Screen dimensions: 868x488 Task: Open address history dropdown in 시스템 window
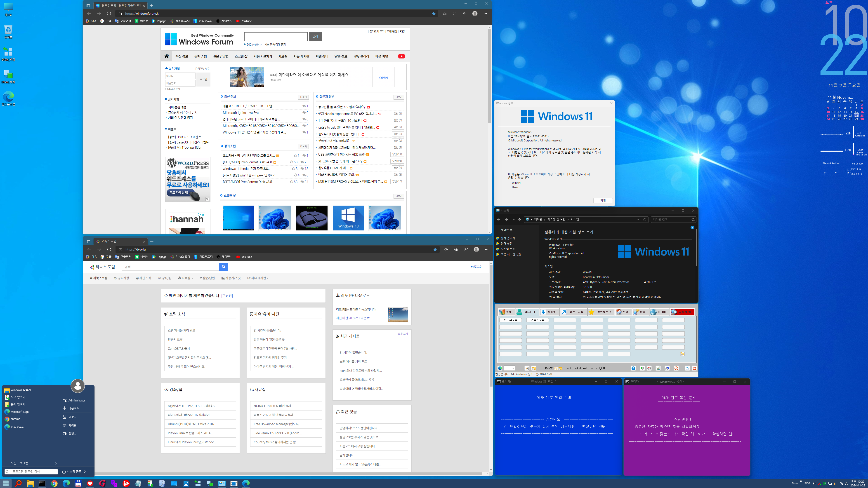tap(637, 220)
